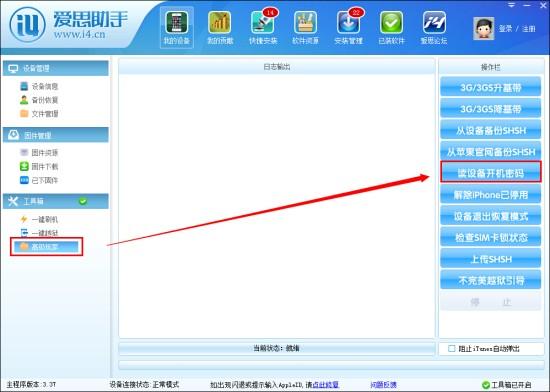The image size is (550, 392).
Task: Visit the 爱思论坛 forum
Action: 434,28
